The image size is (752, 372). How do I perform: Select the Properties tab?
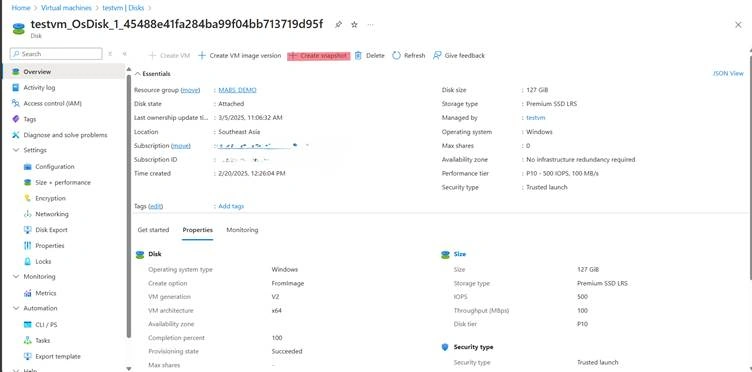[198, 230]
